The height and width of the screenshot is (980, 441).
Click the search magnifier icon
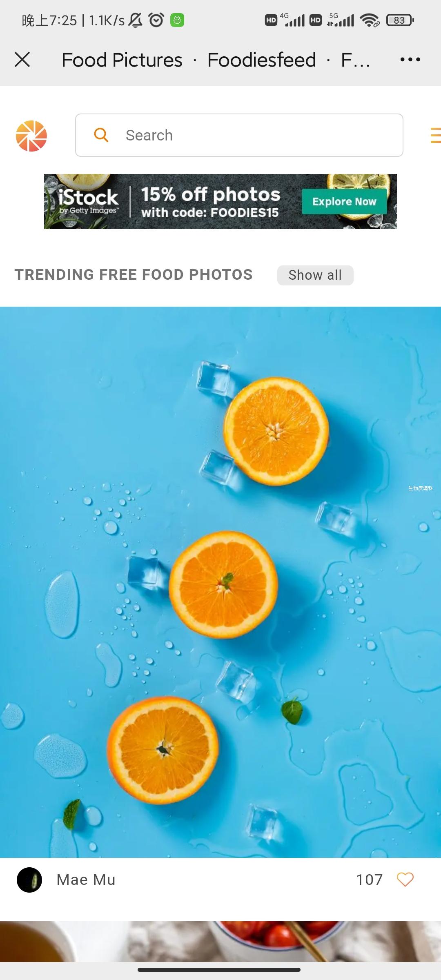(101, 135)
